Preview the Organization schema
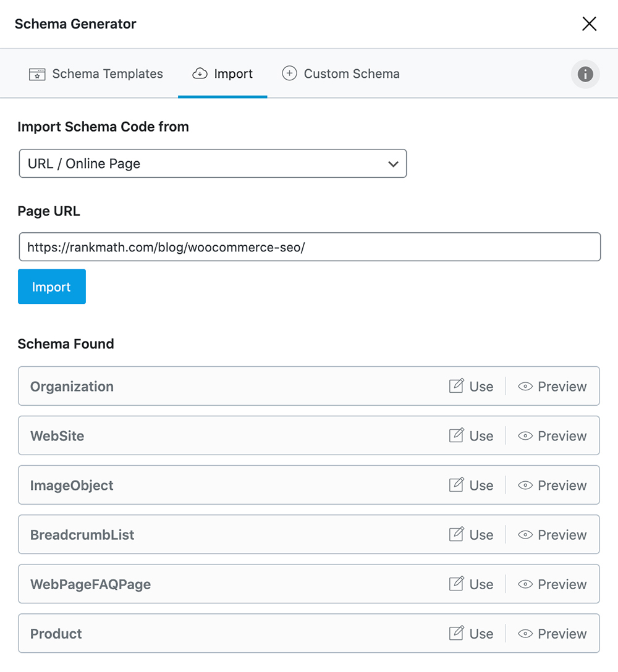Image resolution: width=618 pixels, height=672 pixels. pos(552,386)
